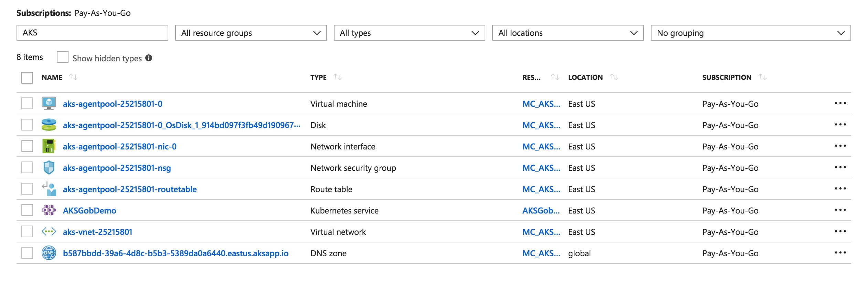Click the name filter field containing AKS
This screenshot has height=281, width=868.
click(x=92, y=33)
